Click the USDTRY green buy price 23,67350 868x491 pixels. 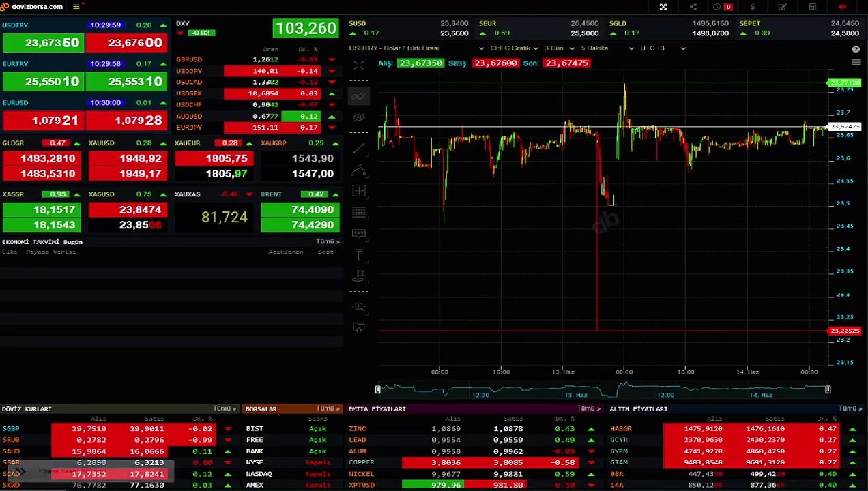point(43,42)
